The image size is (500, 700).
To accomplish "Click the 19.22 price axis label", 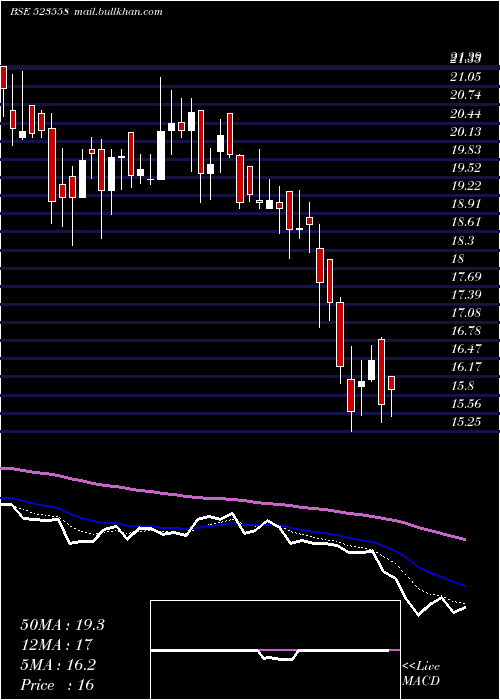I will (466, 187).
